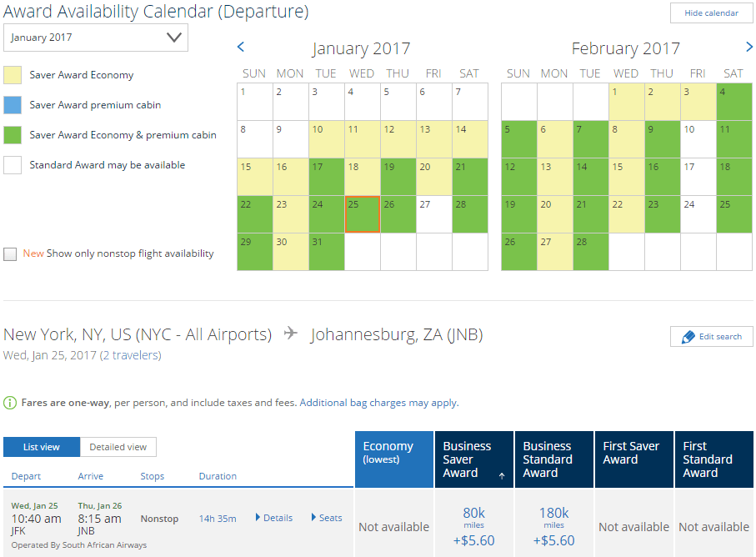Image resolution: width=756 pixels, height=557 pixels.
Task: Open the 2 travelers link
Action: tap(130, 355)
